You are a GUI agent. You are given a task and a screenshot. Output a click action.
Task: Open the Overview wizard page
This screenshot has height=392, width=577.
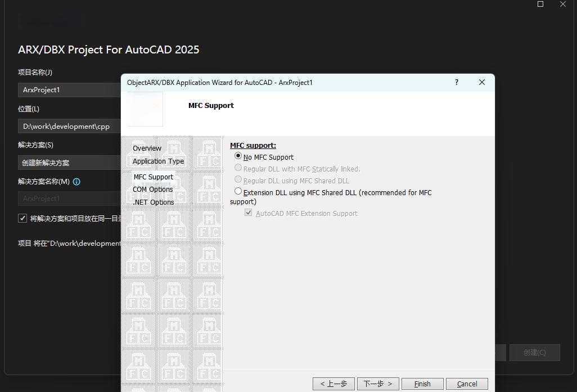pos(147,148)
